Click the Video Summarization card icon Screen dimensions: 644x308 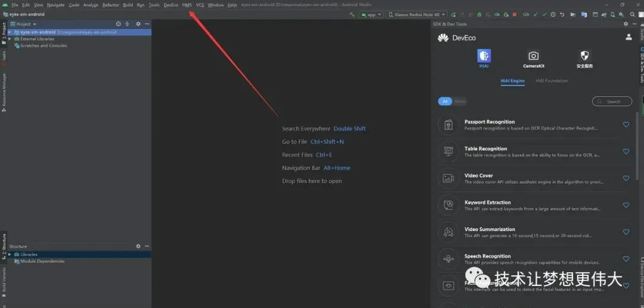(448, 232)
